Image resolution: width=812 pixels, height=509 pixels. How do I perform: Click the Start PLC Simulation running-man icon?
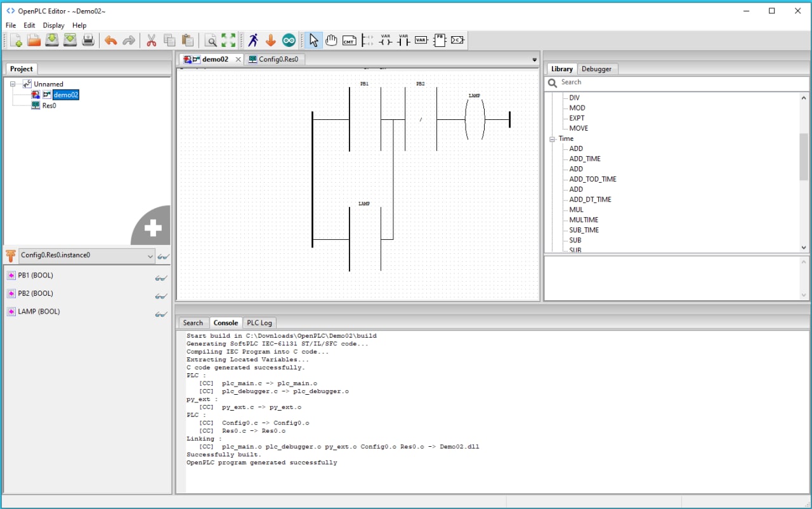(x=253, y=41)
